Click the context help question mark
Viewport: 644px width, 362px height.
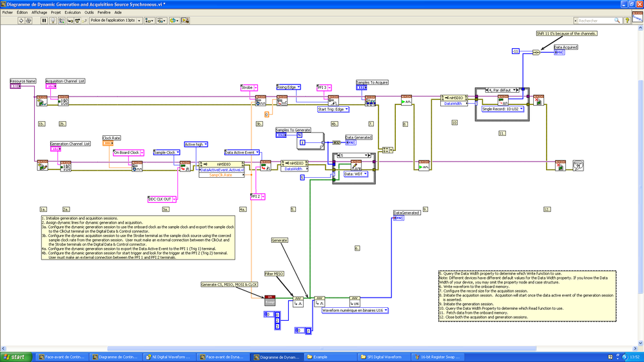pyautogui.click(x=627, y=21)
